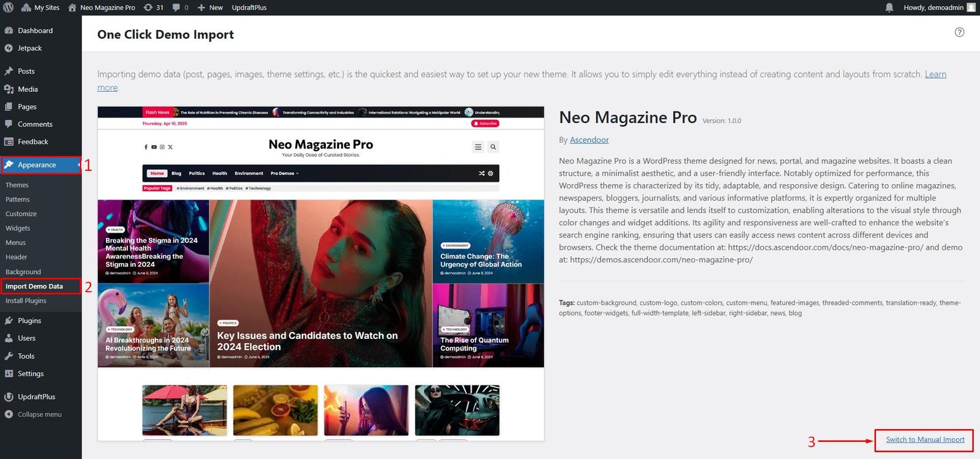Click the hamburger menu icon in demo preview
Viewport: 980px width, 459px height.
click(x=478, y=147)
